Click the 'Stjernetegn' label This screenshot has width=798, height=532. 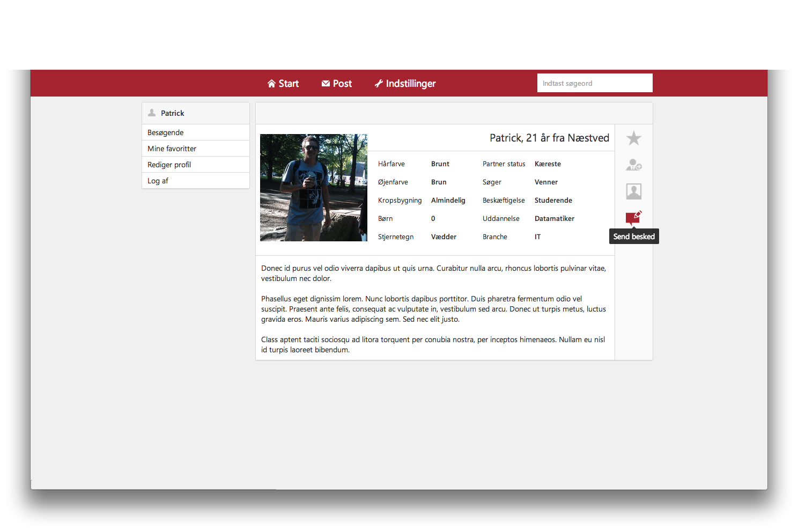(396, 237)
